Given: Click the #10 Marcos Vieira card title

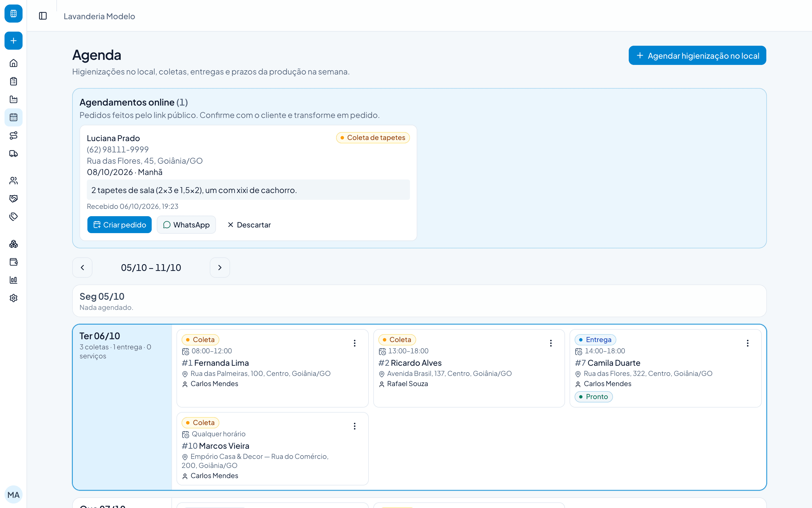Looking at the screenshot, I should 215,446.
